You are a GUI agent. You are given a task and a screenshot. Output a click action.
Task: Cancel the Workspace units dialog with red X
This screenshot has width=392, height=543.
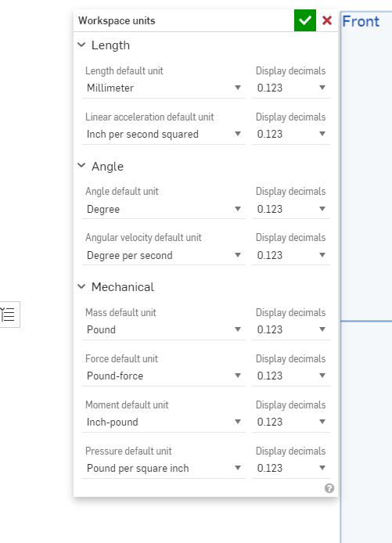(327, 20)
